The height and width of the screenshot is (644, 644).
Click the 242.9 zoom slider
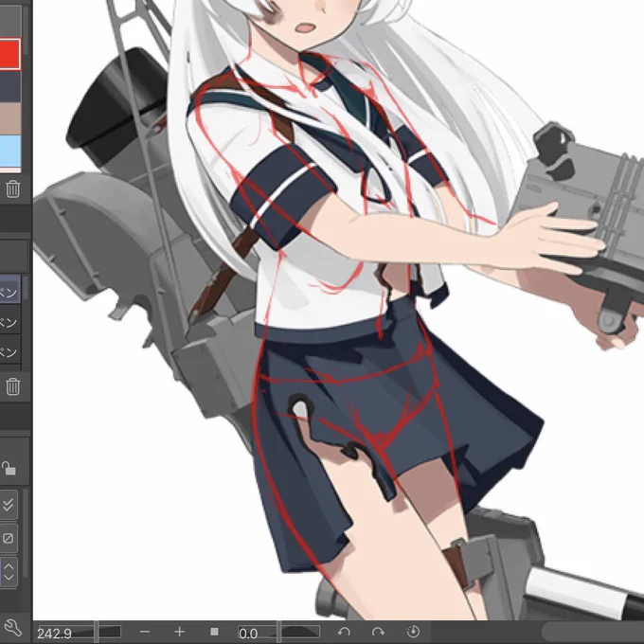tap(80, 632)
